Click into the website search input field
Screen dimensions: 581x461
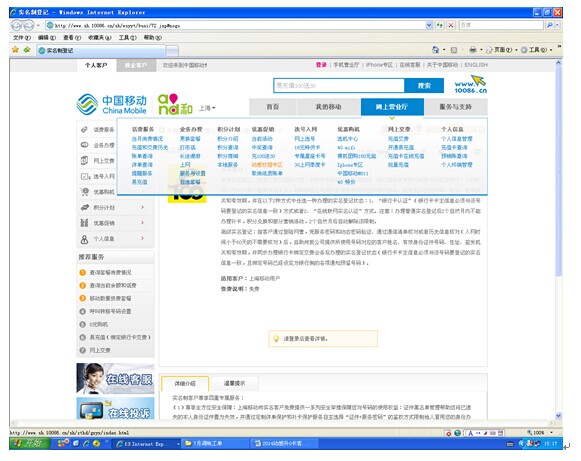(339, 86)
